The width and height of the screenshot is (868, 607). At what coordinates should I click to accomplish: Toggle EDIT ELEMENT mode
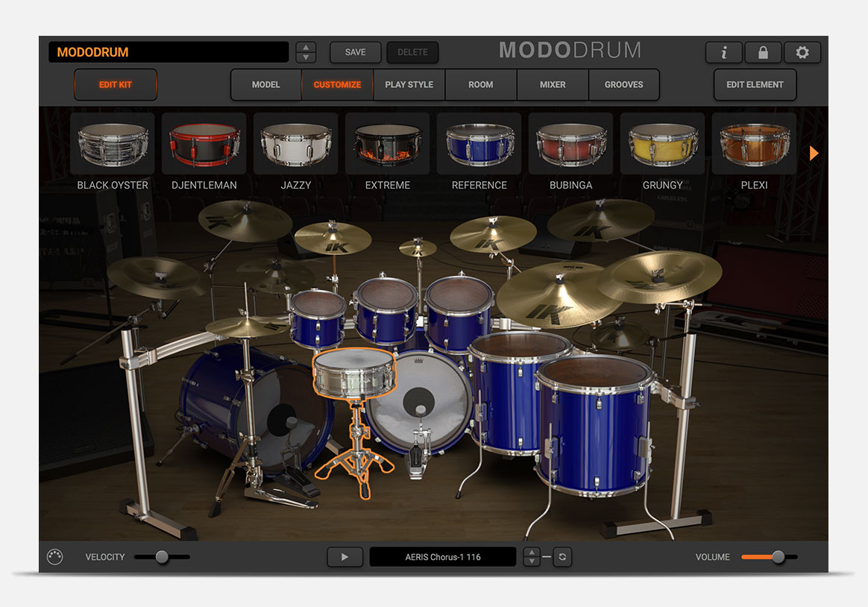point(755,84)
